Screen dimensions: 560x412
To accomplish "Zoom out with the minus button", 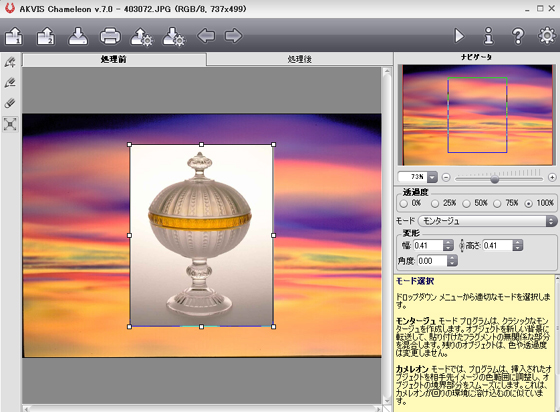I will pos(446,177).
